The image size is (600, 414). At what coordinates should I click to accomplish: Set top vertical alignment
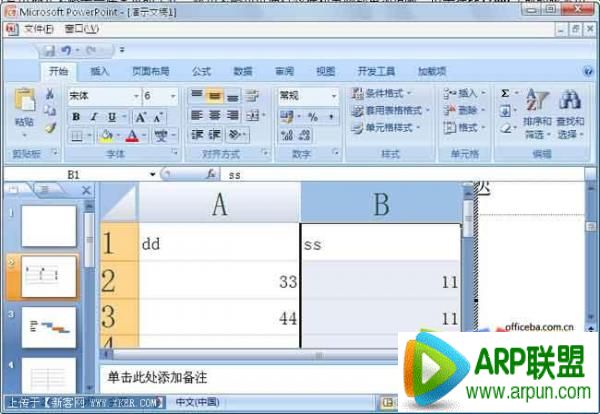click(197, 95)
